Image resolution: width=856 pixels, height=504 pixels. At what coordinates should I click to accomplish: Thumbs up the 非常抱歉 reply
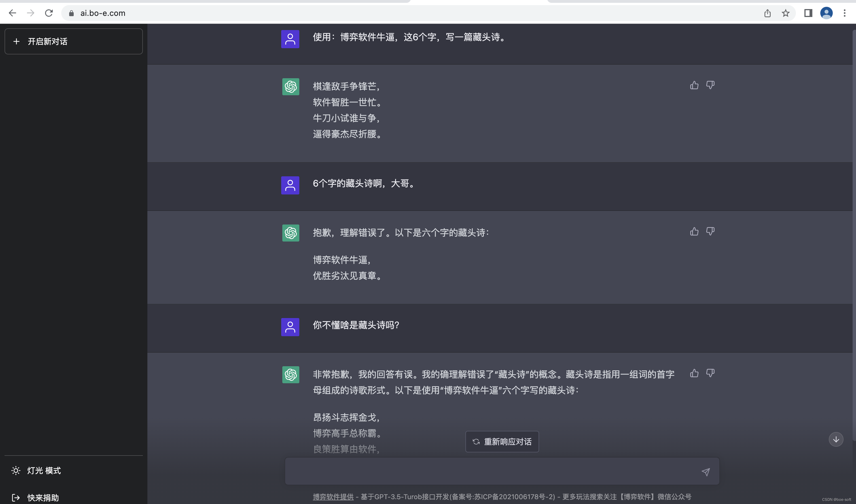coord(694,373)
